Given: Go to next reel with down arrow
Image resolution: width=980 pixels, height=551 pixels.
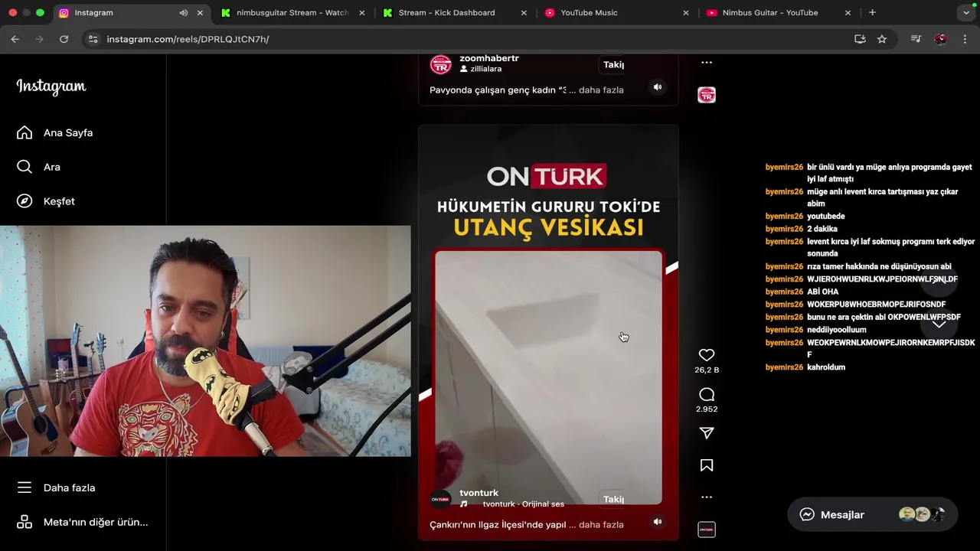Looking at the screenshot, I should click(939, 324).
